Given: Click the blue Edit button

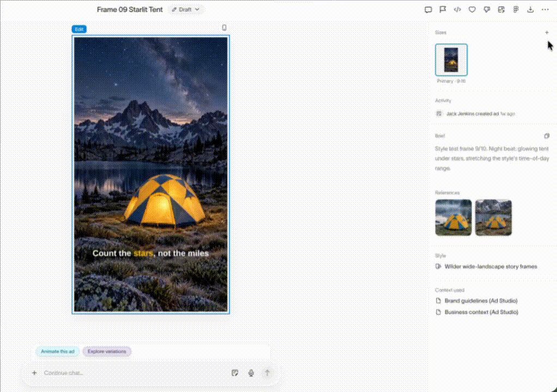Looking at the screenshot, I should pyautogui.click(x=79, y=29).
